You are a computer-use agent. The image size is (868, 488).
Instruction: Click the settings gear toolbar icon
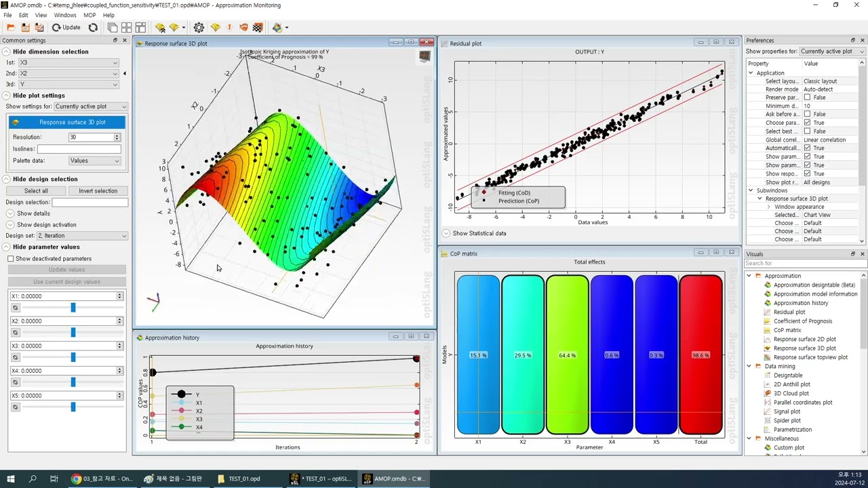pyautogui.click(x=199, y=28)
